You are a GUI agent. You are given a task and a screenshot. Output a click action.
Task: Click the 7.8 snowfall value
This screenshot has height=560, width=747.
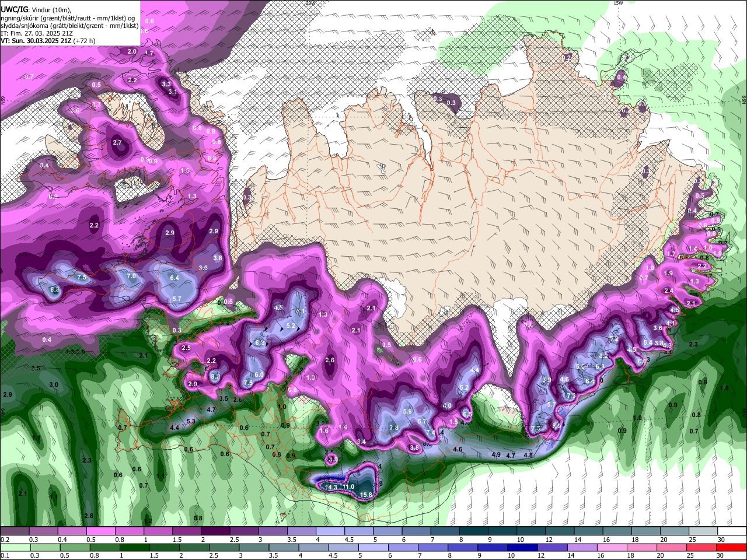[x=394, y=428]
